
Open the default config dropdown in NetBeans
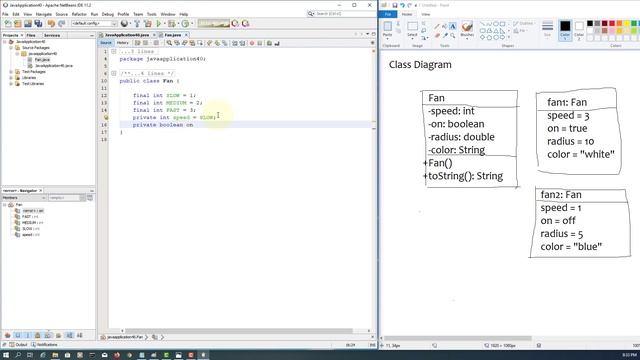click(x=94, y=24)
